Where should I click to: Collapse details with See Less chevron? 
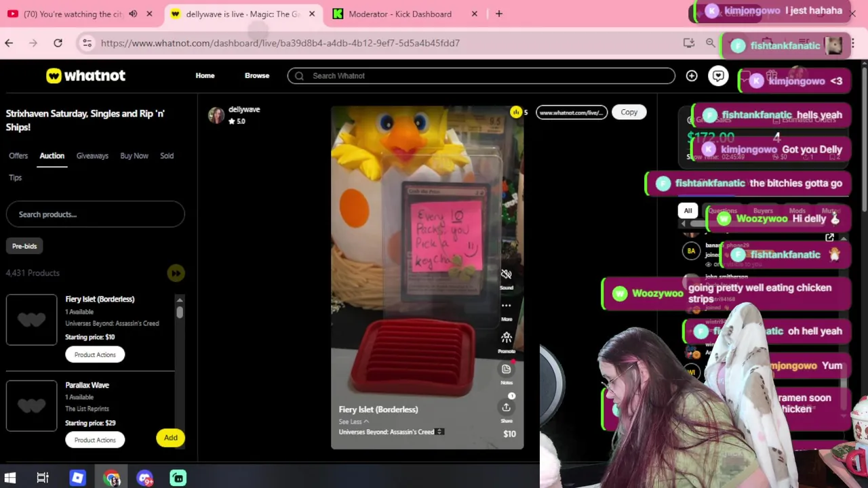click(354, 422)
